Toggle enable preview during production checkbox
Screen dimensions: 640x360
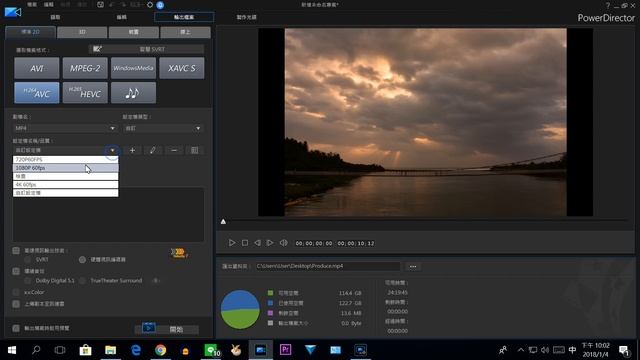pos(16,328)
